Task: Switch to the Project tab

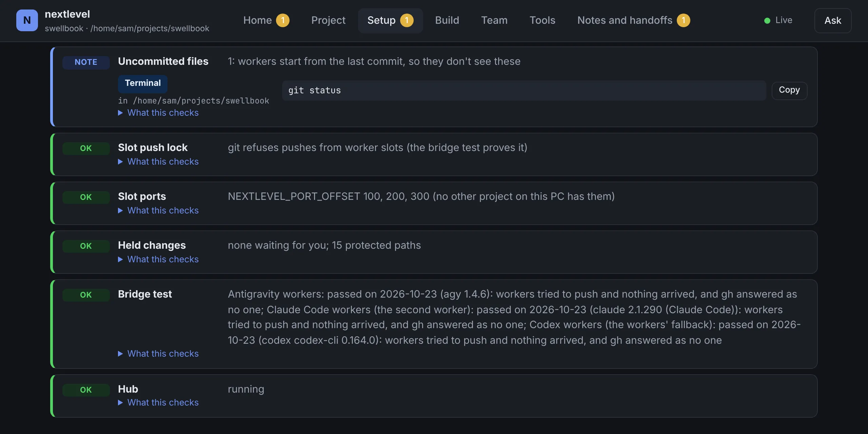Action: 328,20
